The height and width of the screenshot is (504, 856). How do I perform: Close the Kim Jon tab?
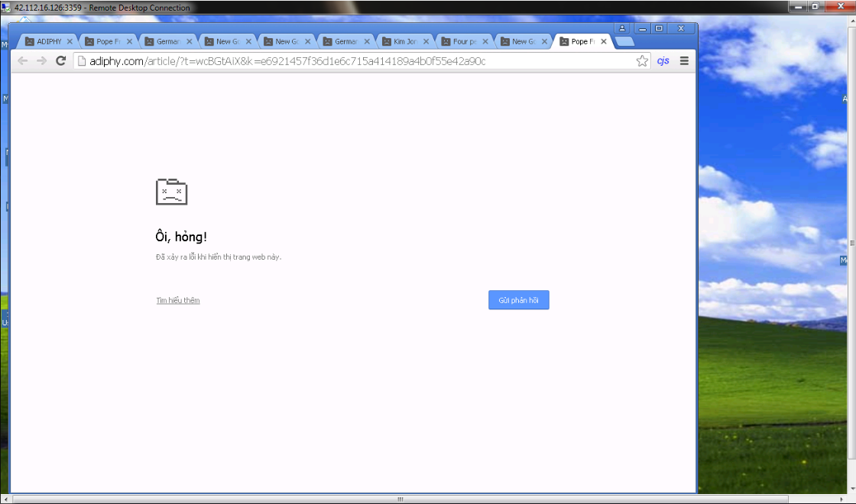pyautogui.click(x=426, y=41)
